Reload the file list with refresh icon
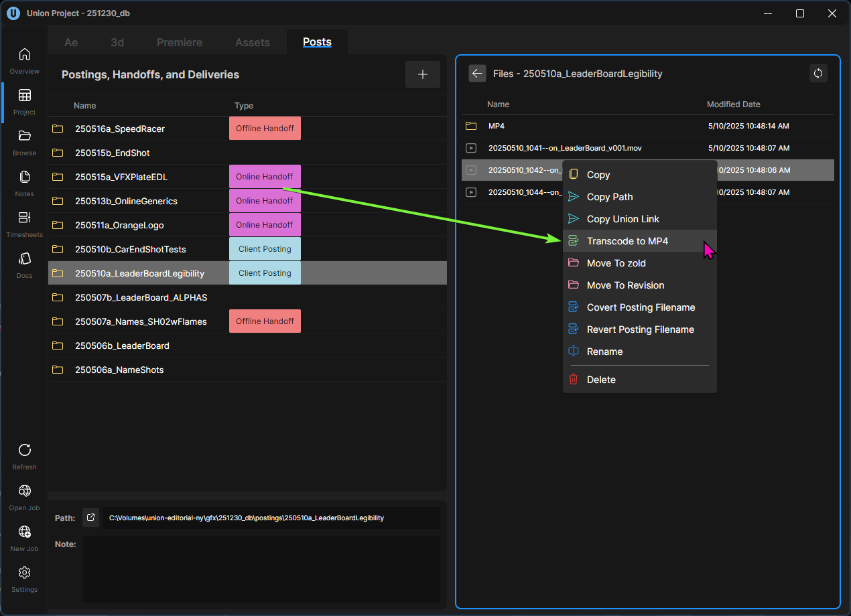851x616 pixels. pyautogui.click(x=818, y=74)
